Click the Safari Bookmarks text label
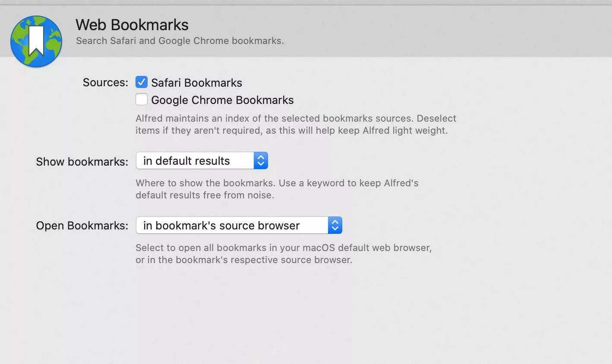Screen dimensions: 612x364 (196, 82)
